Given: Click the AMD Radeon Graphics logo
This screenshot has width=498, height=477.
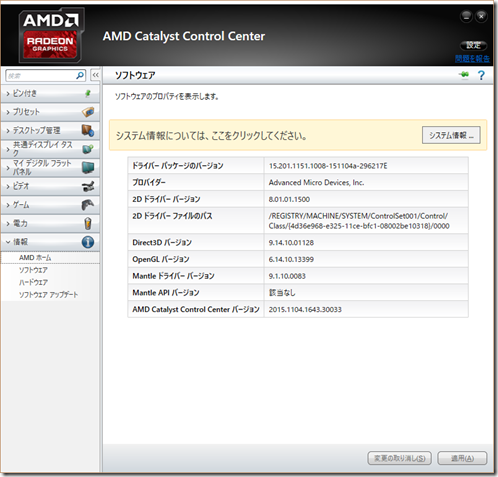Looking at the screenshot, I should 50,35.
